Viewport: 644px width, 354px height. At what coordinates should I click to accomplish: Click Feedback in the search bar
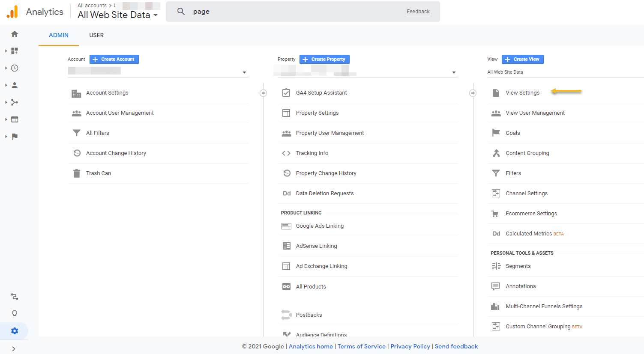(418, 11)
